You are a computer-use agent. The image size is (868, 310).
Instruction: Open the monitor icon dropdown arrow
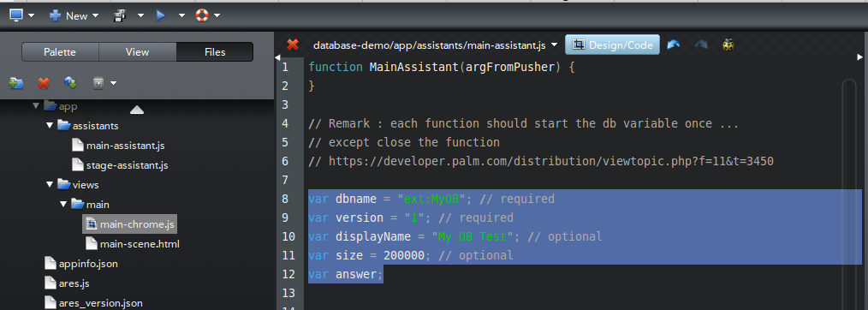31,15
